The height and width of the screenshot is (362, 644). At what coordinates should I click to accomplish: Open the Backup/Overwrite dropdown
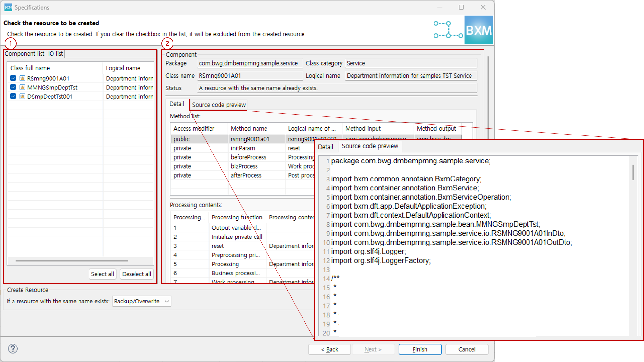click(166, 301)
